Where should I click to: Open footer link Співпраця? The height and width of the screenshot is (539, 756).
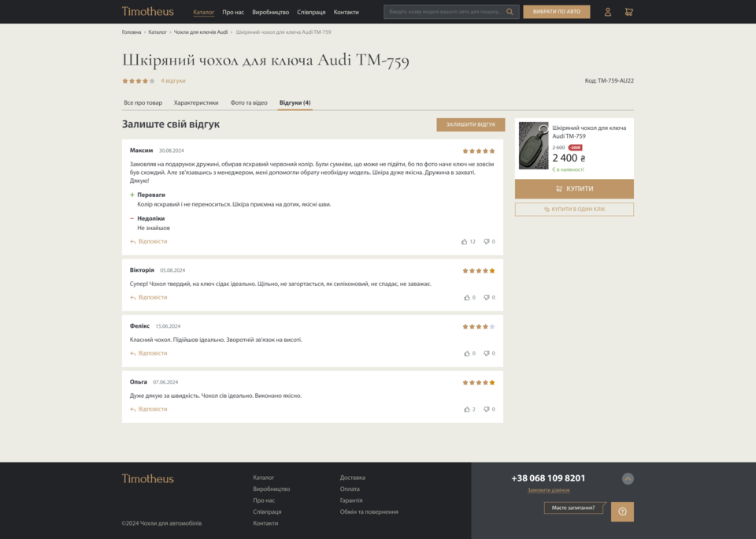click(267, 512)
